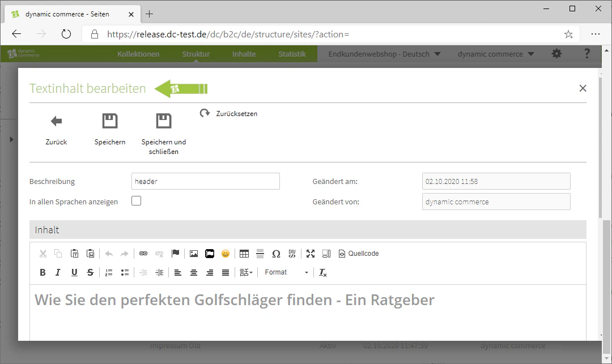612x364 pixels.
Task: Increase indent of paragraph
Action: click(159, 272)
